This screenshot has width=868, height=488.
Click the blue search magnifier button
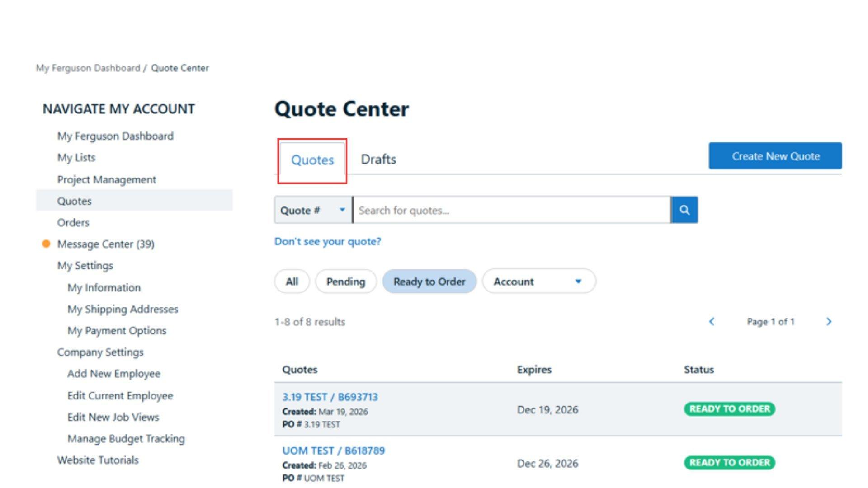tap(684, 210)
